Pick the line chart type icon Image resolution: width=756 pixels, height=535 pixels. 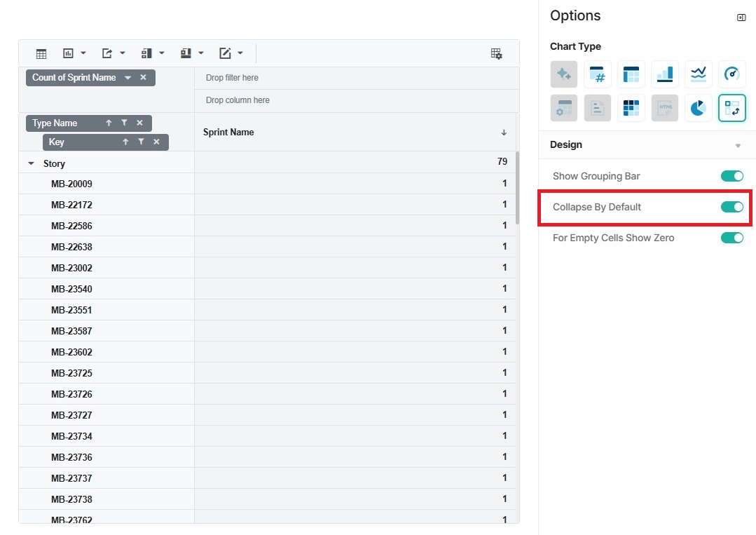click(698, 74)
